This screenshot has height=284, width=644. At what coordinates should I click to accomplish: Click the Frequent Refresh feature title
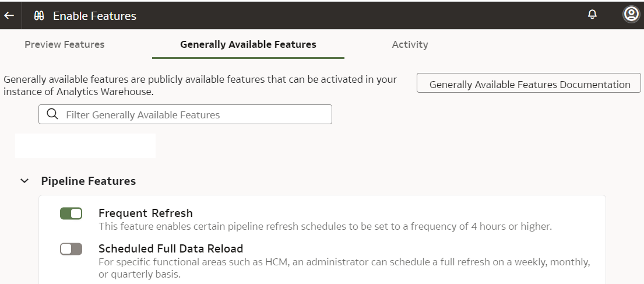pyautogui.click(x=146, y=213)
